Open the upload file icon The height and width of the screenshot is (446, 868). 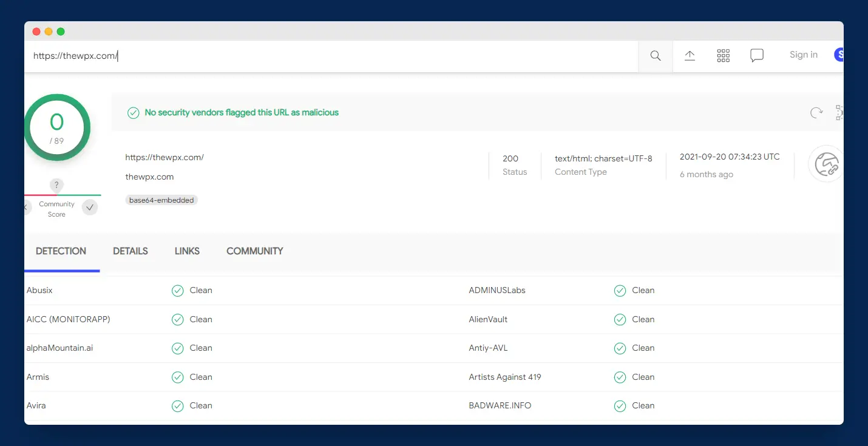(690, 56)
